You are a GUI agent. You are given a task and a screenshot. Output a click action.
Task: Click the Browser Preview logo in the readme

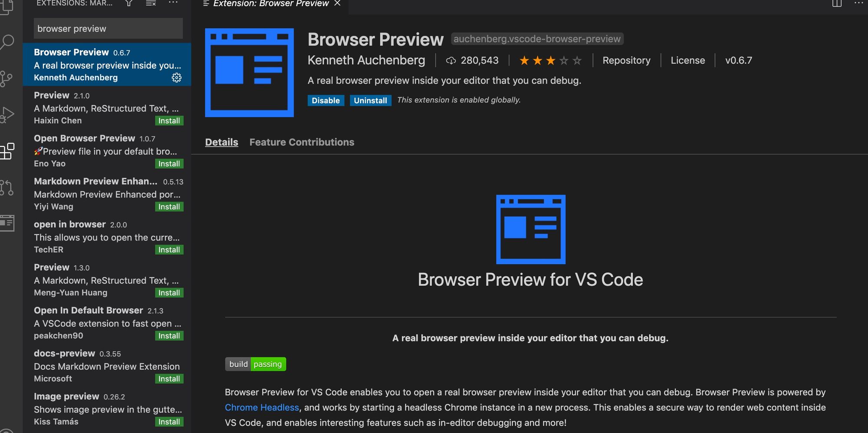[x=531, y=229]
